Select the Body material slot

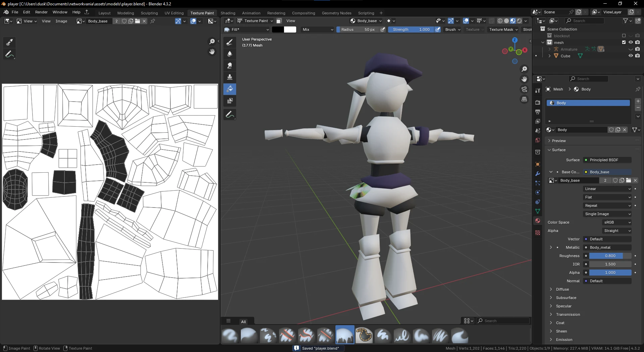tap(588, 103)
